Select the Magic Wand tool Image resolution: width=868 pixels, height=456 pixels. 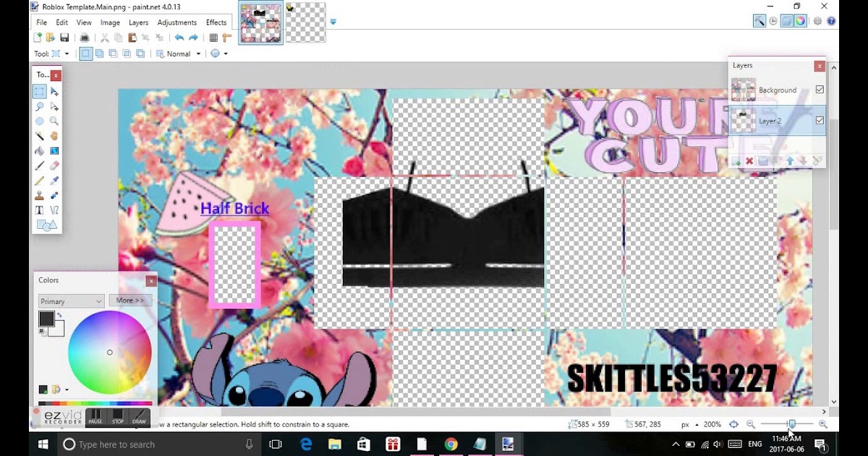[x=40, y=136]
